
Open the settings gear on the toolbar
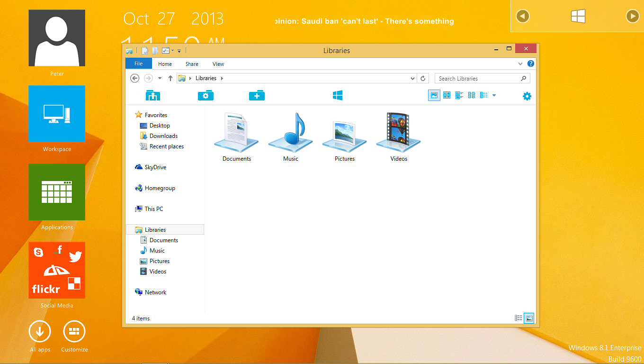pos(527,95)
